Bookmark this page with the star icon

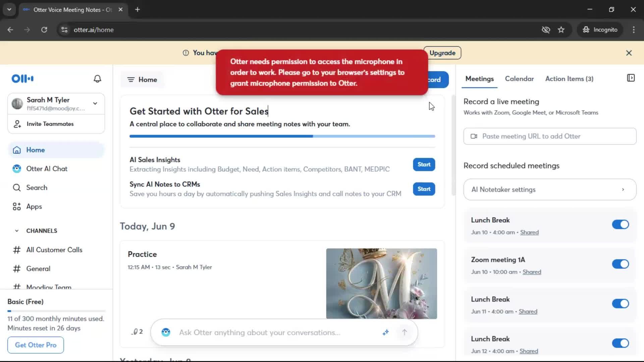point(561,30)
